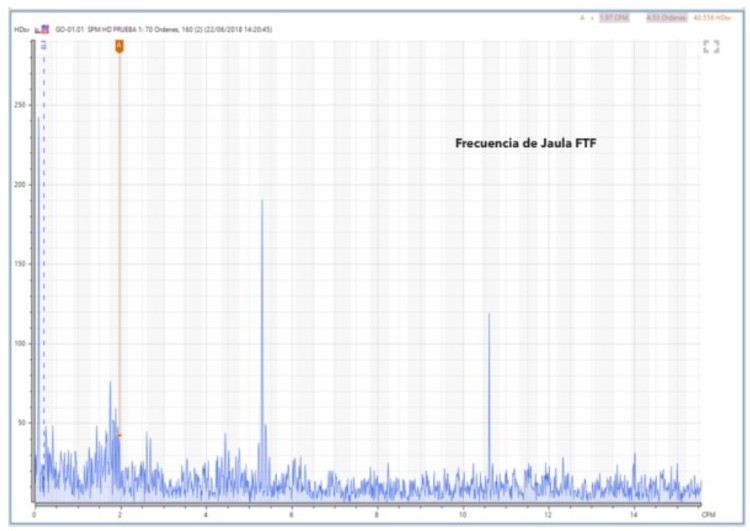Click the 1.97 CPM cursor readout
This screenshot has width=750, height=531.
tap(613, 18)
